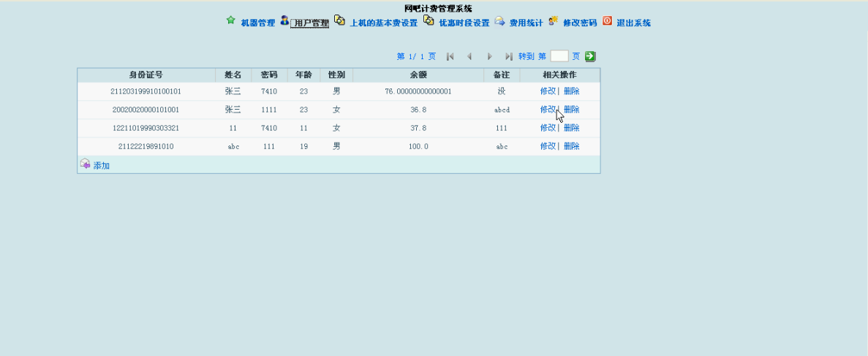Click the user icon beside 用户管理
The width and height of the screenshot is (868, 356).
pos(284,21)
